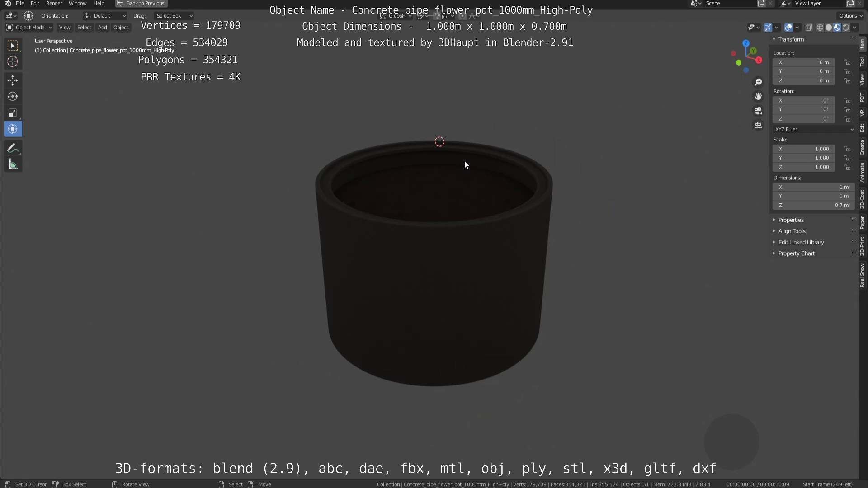This screenshot has width=868, height=488.
Task: Select solid viewport shading
Action: [x=829, y=28]
